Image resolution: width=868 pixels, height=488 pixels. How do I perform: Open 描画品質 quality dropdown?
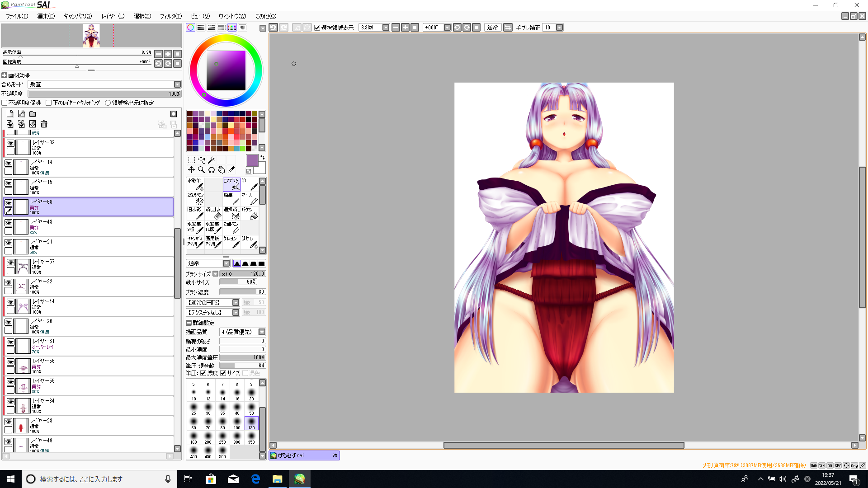point(262,332)
